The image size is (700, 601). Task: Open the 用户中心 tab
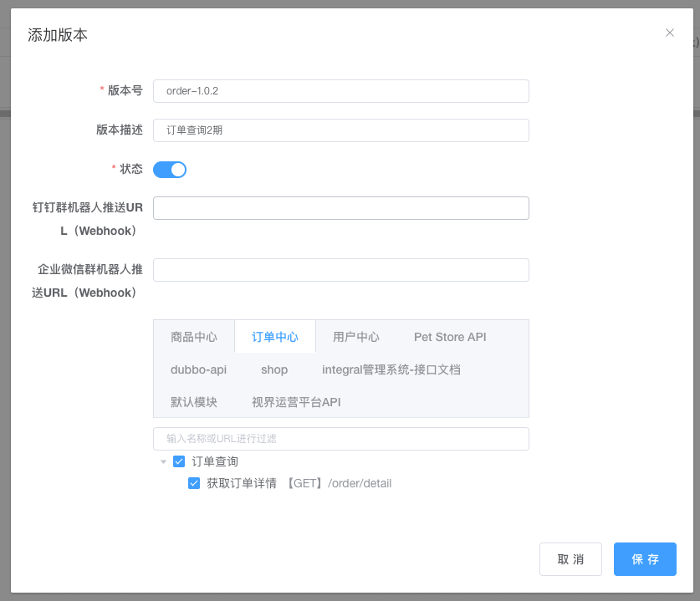(x=355, y=337)
